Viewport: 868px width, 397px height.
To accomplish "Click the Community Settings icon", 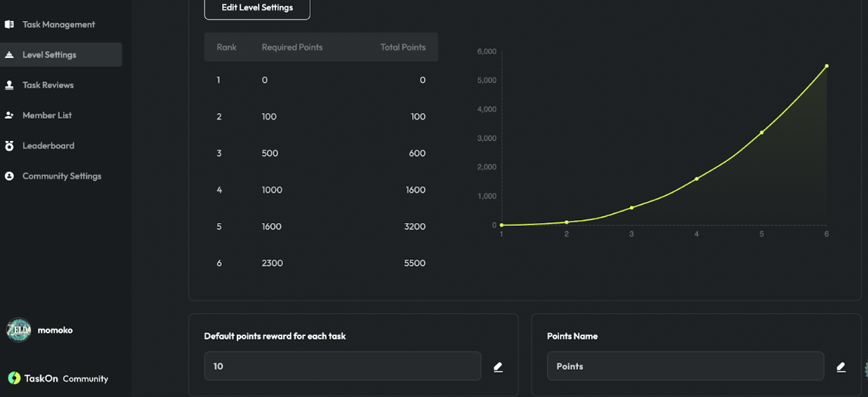I will (x=9, y=176).
